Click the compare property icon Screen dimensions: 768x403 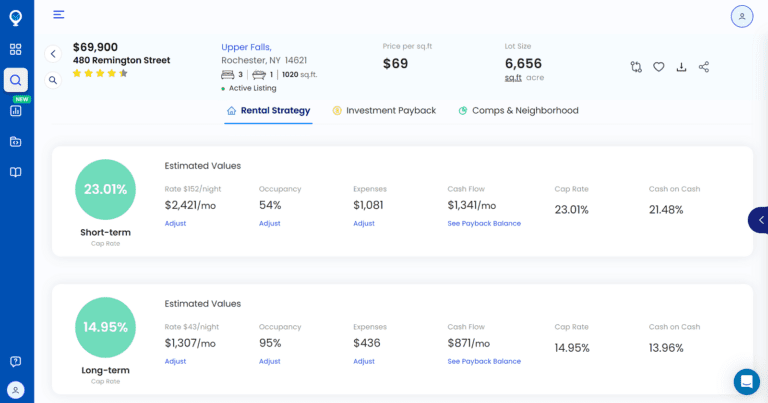coord(636,67)
